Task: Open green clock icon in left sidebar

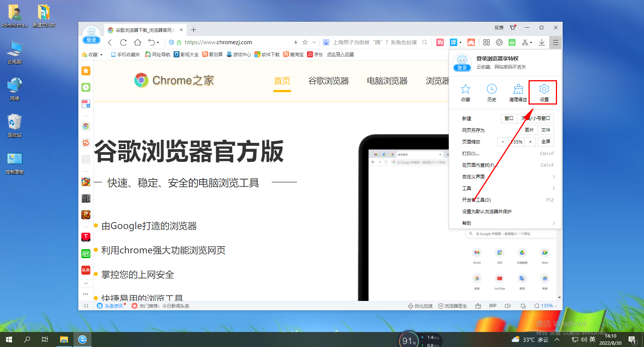Action: pyautogui.click(x=86, y=87)
